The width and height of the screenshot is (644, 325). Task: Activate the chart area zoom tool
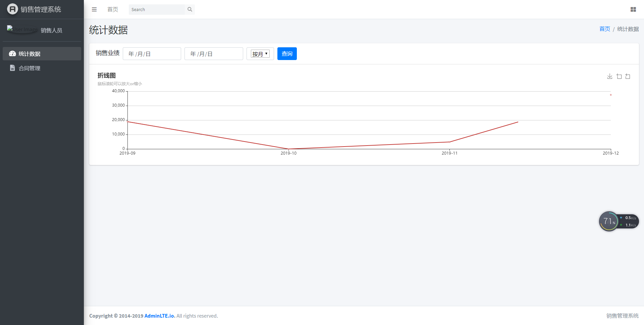pos(619,76)
